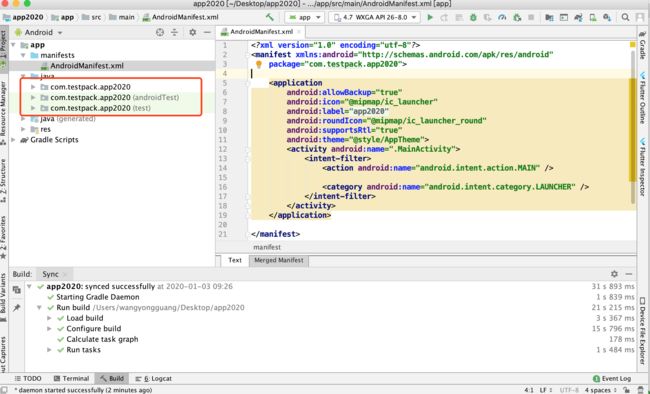Open Build panel gear settings
Screen dimensions: 650x394
[x=614, y=274]
